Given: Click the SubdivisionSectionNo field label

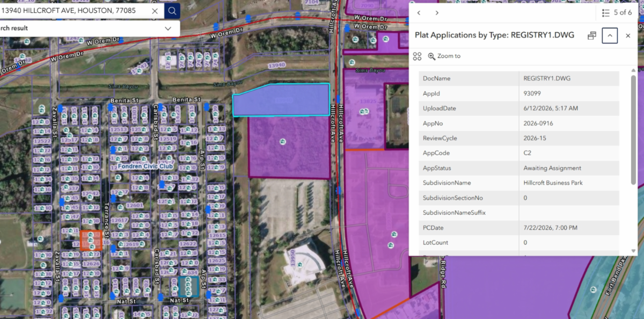Looking at the screenshot, I should tap(452, 198).
